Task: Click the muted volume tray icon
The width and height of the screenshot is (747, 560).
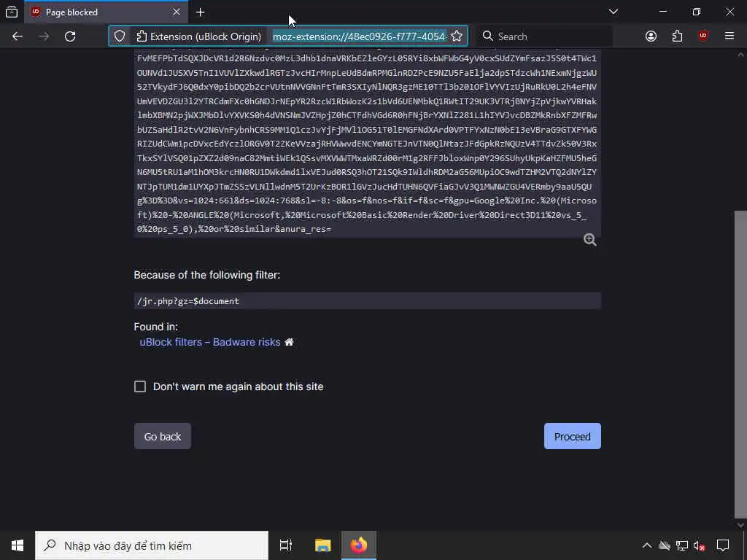Action: coord(700,545)
